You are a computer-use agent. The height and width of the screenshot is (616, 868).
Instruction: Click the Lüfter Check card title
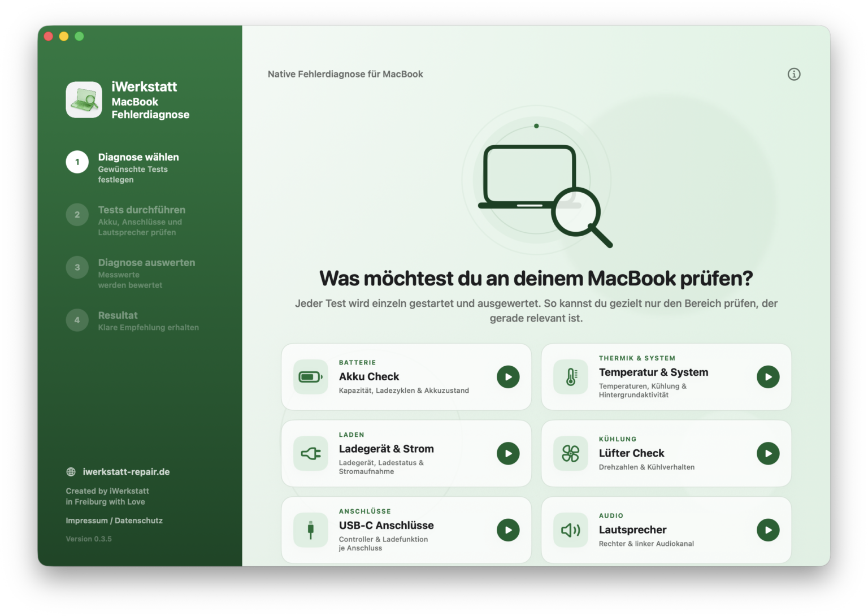(631, 453)
